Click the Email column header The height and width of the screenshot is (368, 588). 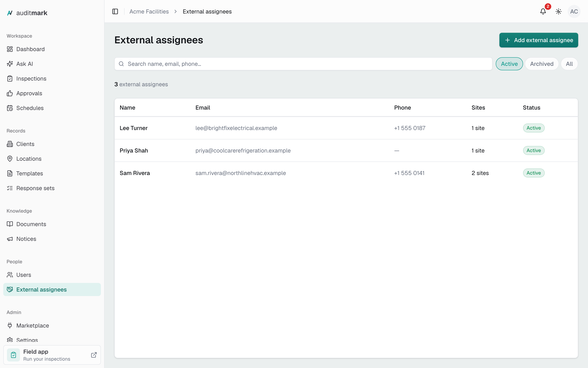203,108
